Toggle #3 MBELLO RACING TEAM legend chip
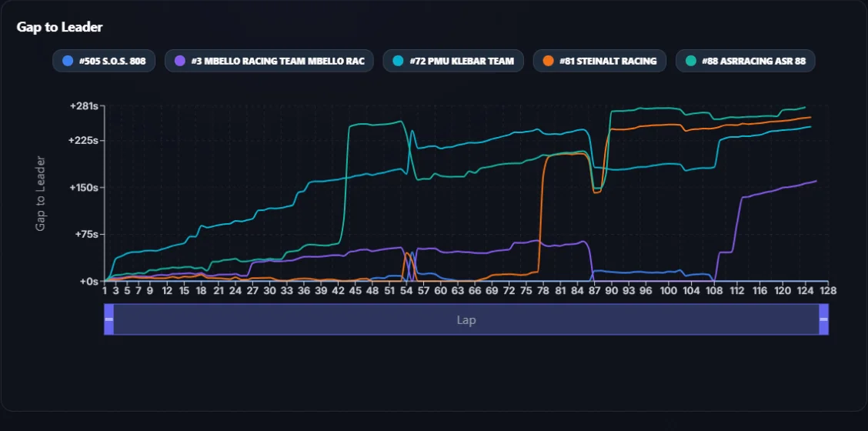This screenshot has width=868, height=431. pos(269,61)
